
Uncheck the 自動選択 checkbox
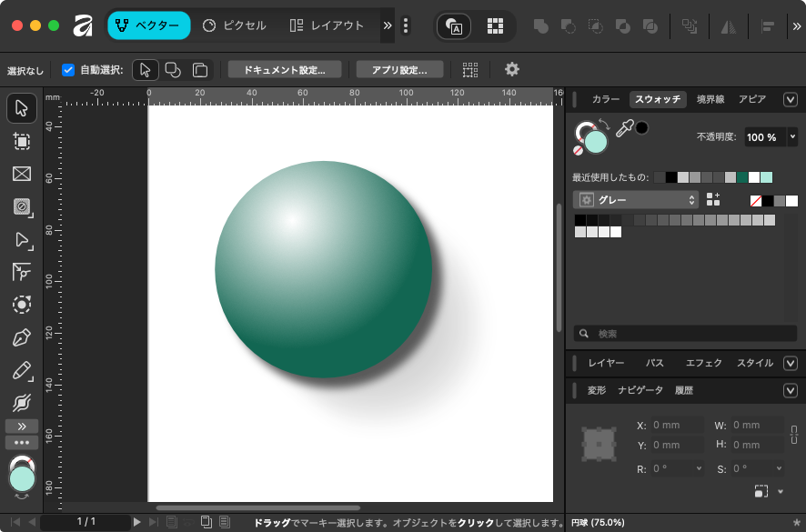(x=68, y=70)
